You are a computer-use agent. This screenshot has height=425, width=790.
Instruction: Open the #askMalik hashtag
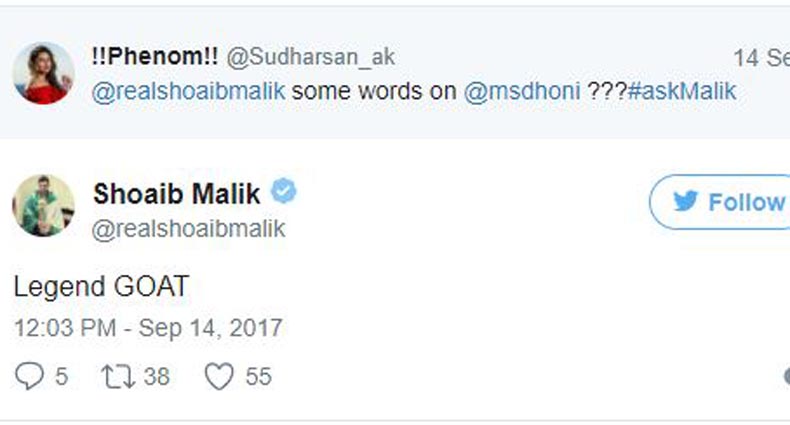(683, 92)
